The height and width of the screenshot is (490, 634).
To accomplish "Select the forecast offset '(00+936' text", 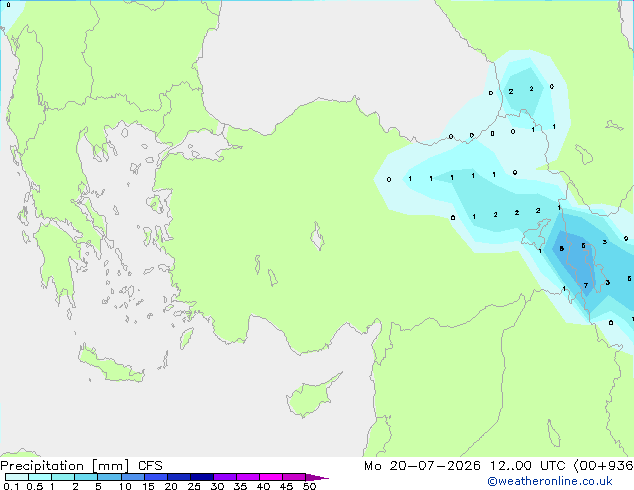I will click(x=603, y=466).
